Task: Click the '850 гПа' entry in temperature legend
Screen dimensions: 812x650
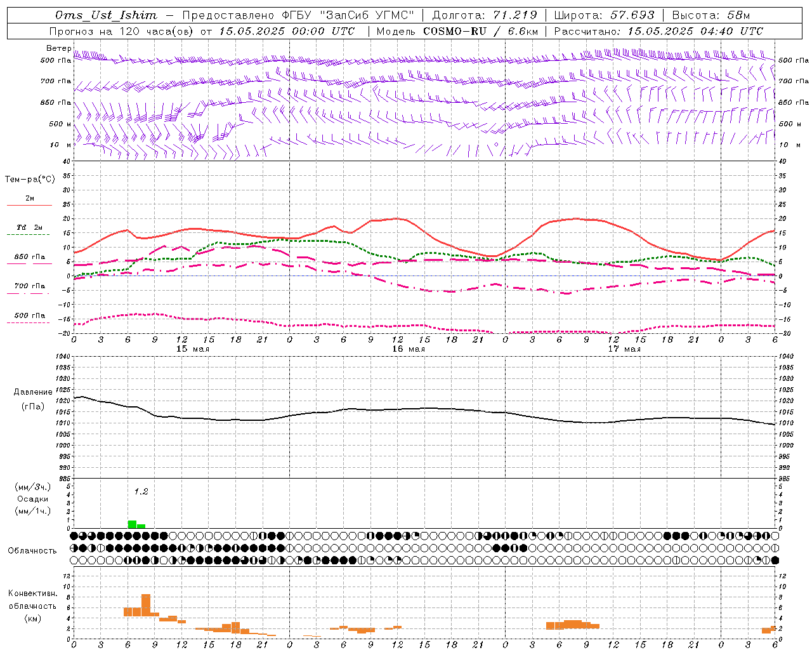Action: pos(30,257)
